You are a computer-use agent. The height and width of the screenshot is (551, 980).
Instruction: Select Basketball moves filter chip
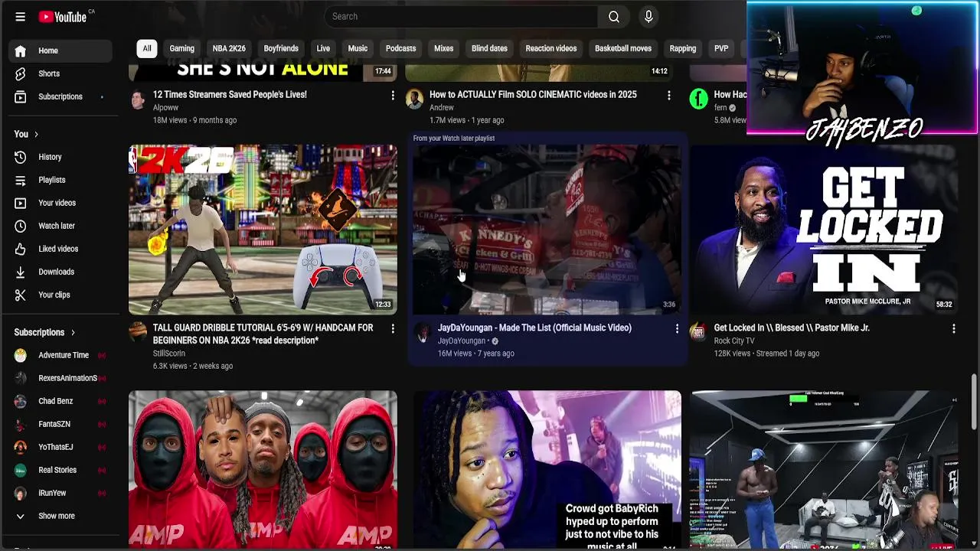pyautogui.click(x=623, y=48)
